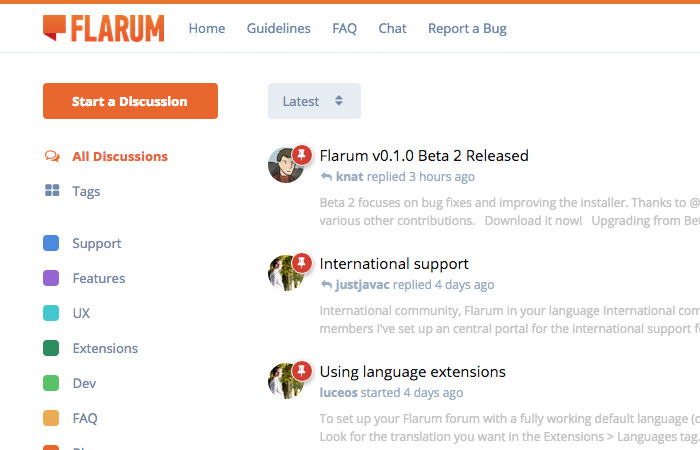This screenshot has width=700, height=450.
Task: Click avatar on Using language extensions discussion
Action: 285,381
